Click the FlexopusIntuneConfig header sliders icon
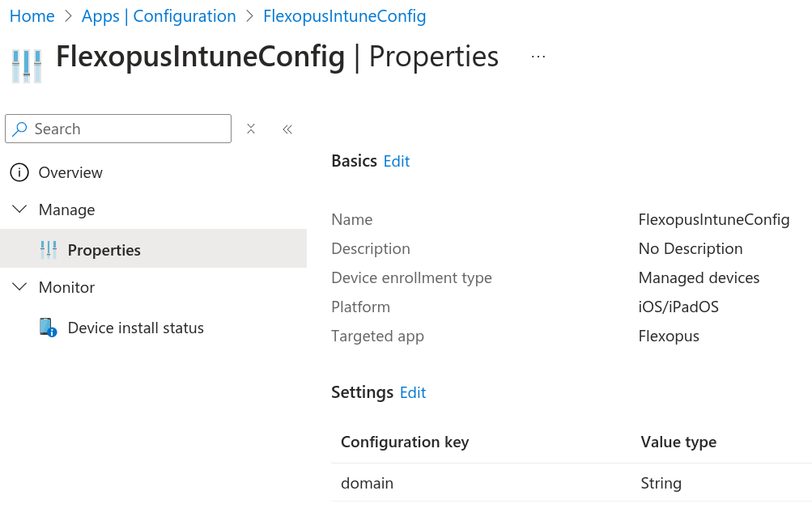812x512 pixels. pos(27,66)
